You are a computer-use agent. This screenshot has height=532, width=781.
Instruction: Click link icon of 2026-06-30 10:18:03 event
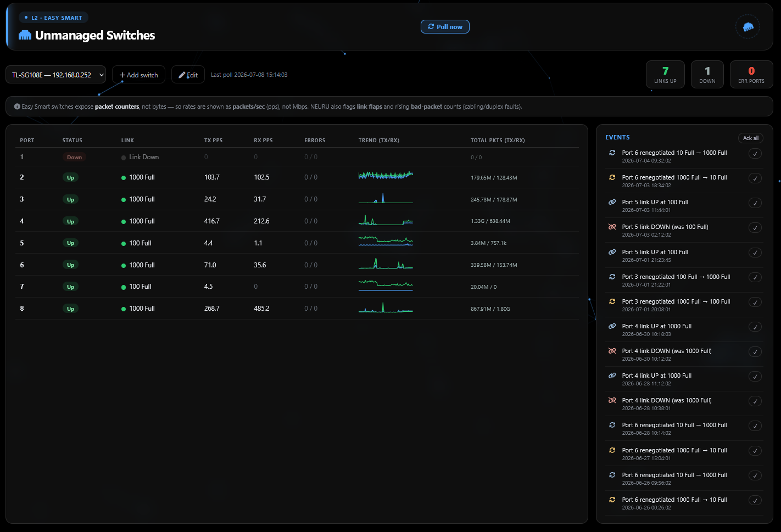coord(612,326)
